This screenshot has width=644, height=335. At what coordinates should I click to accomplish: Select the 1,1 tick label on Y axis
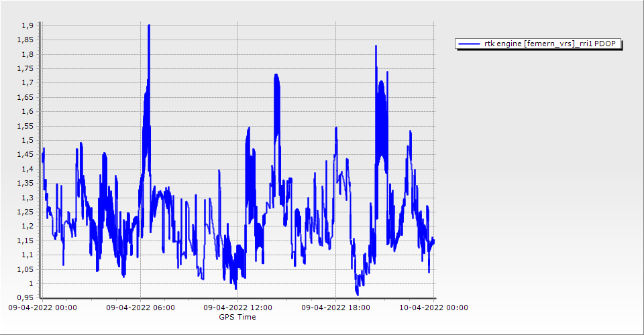coord(27,255)
